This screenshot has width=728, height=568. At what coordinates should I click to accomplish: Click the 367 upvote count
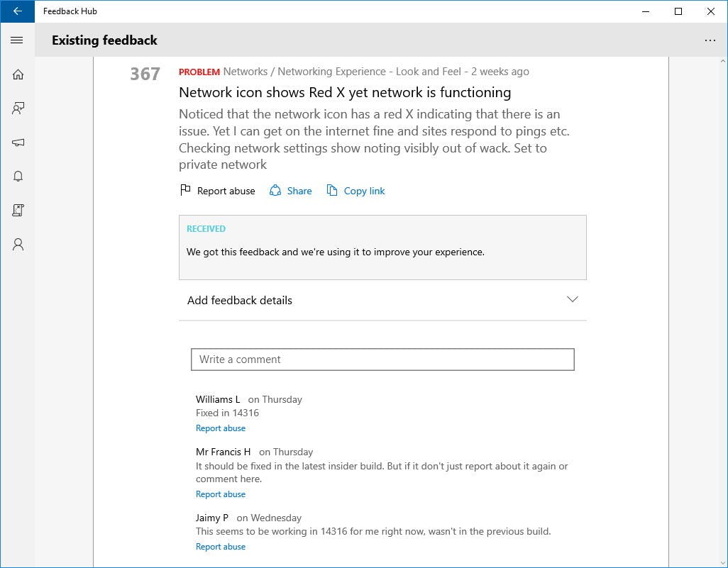click(x=145, y=74)
